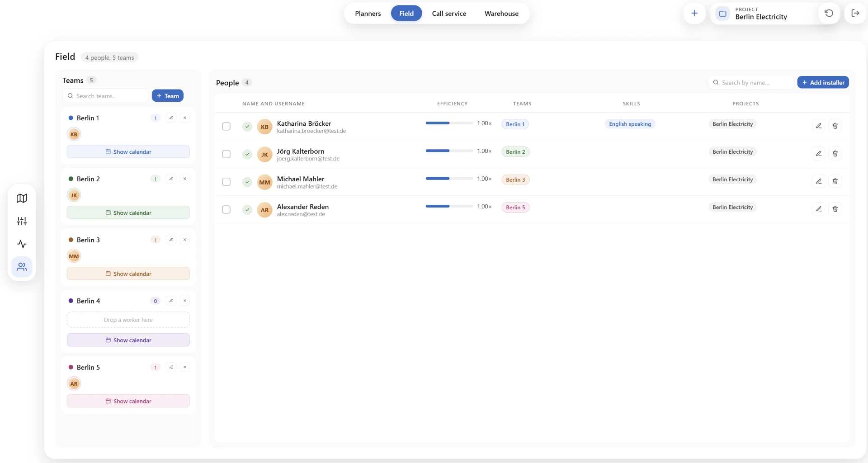Open the activity pulse icon in the sidebar

click(x=22, y=244)
